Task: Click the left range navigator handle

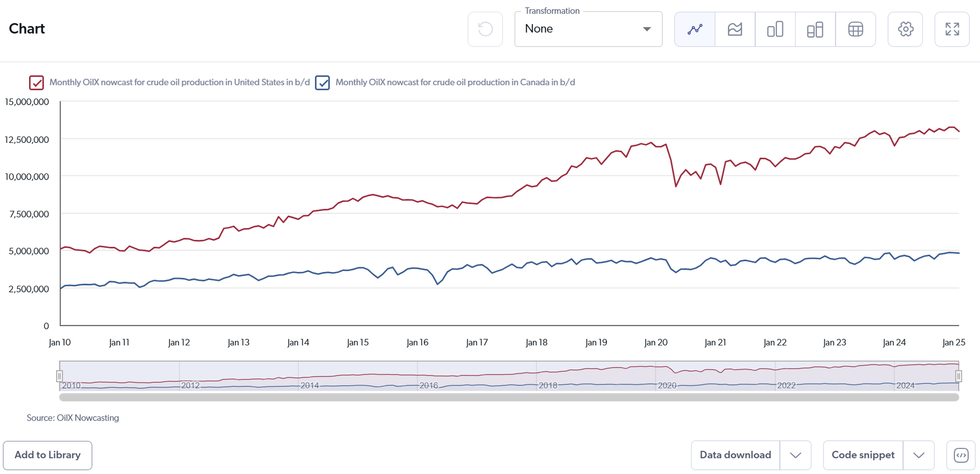Action: pyautogui.click(x=59, y=376)
